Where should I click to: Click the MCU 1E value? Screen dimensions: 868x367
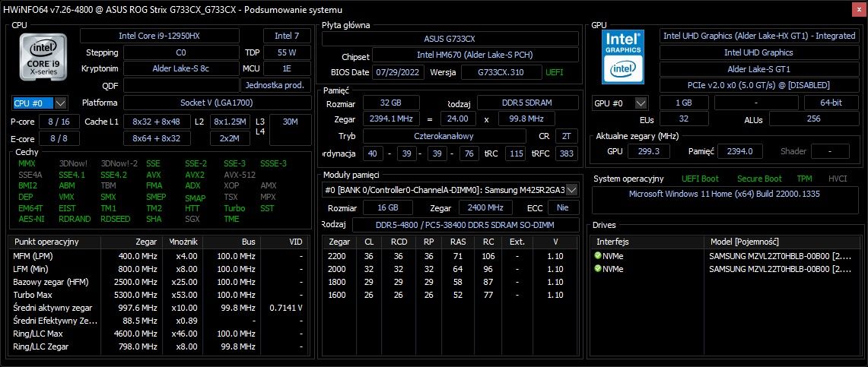click(287, 68)
